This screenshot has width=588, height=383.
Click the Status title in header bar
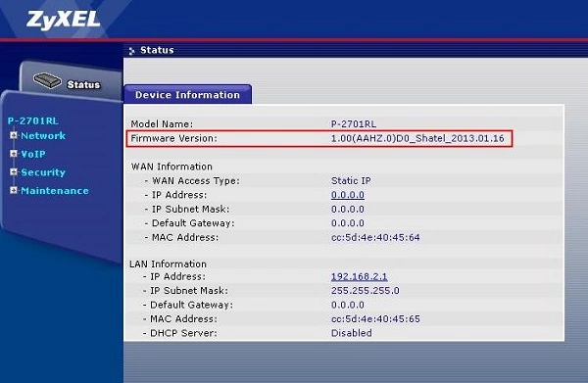[157, 50]
